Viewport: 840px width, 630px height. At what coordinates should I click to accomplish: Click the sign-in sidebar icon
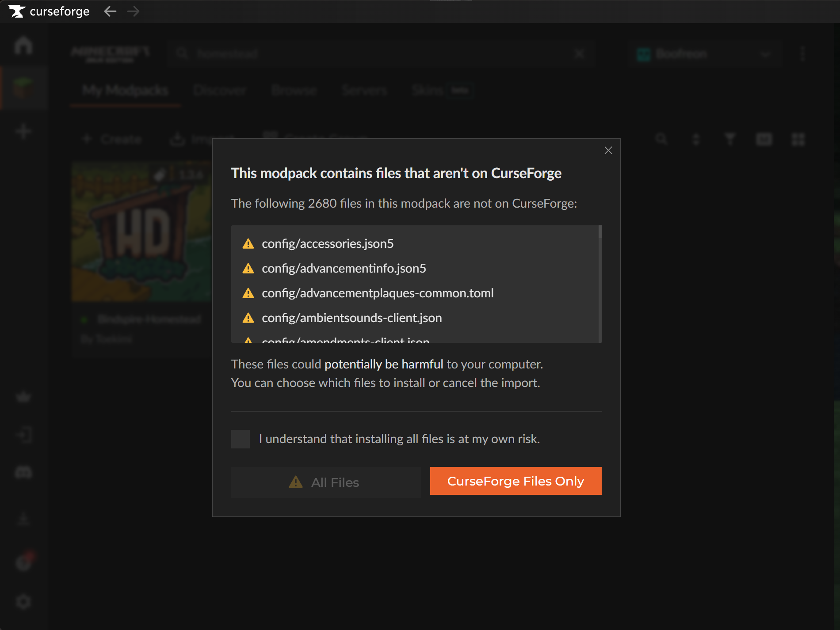tap(23, 435)
